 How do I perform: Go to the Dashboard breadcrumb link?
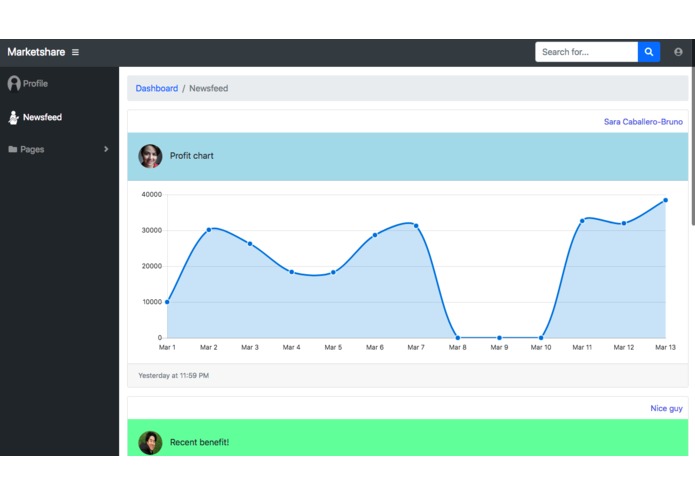(x=156, y=88)
